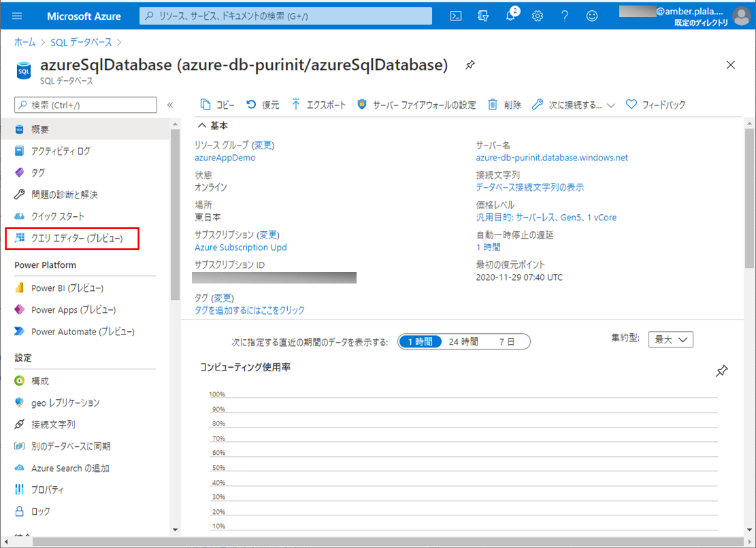Pin the コンピューティング使用率 chart

tap(722, 371)
